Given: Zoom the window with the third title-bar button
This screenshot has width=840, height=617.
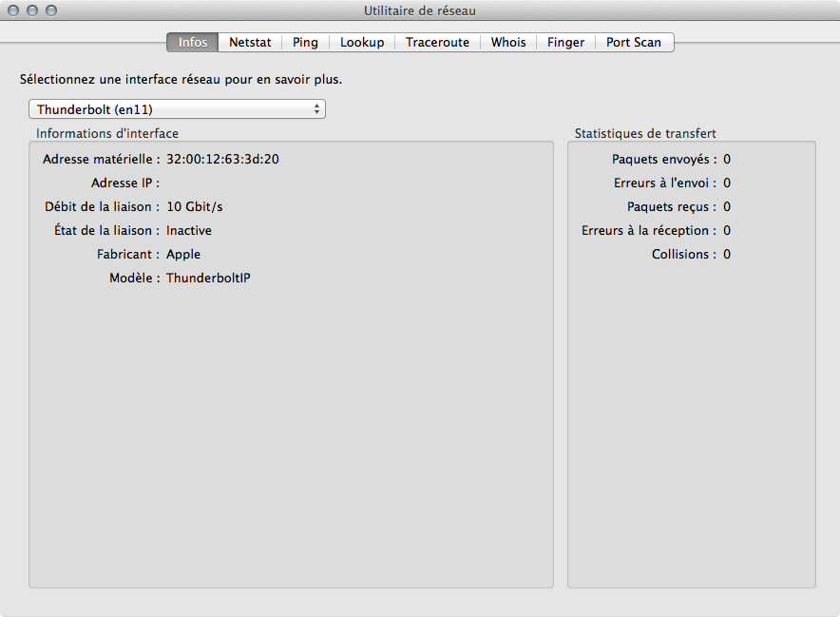Looking at the screenshot, I should (51, 11).
